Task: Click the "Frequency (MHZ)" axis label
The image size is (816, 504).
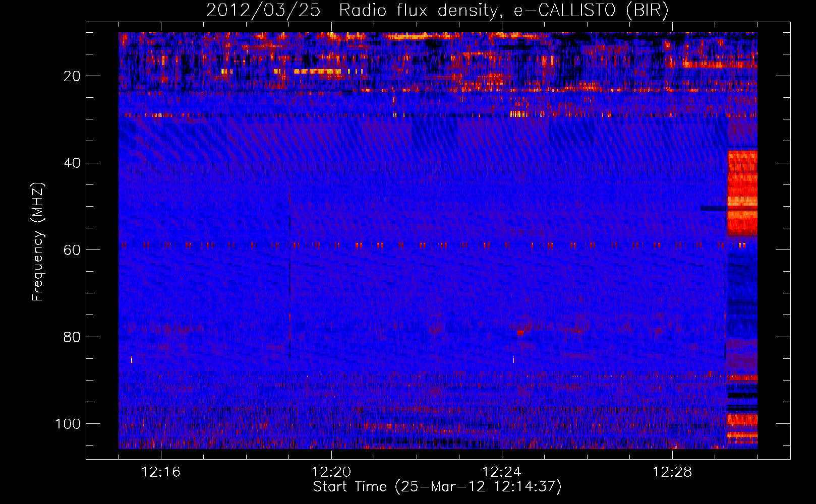Action: [38, 242]
